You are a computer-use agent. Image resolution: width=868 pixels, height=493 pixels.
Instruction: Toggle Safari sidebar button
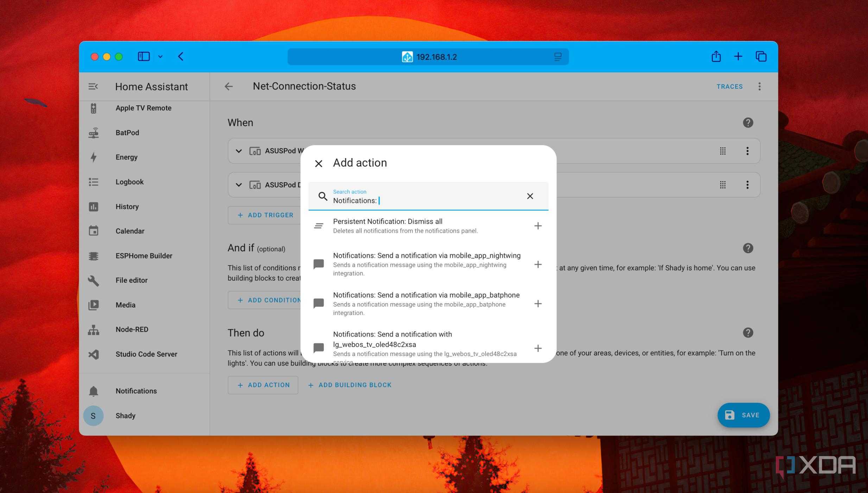coord(144,57)
